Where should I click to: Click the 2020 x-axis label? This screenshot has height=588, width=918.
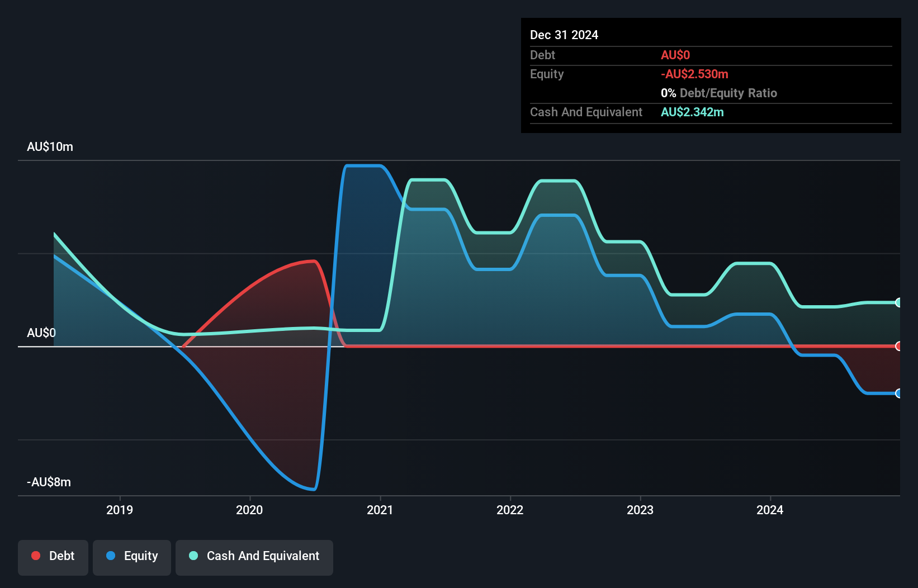click(249, 510)
